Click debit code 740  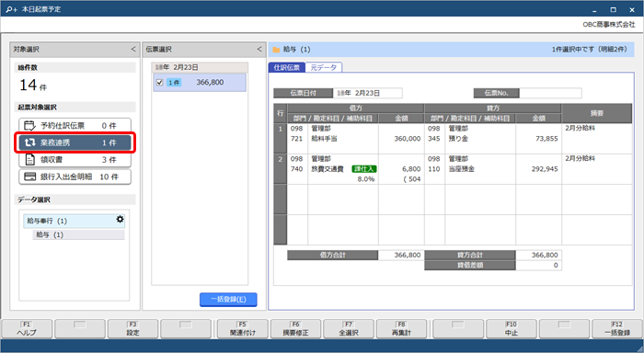pos(296,169)
